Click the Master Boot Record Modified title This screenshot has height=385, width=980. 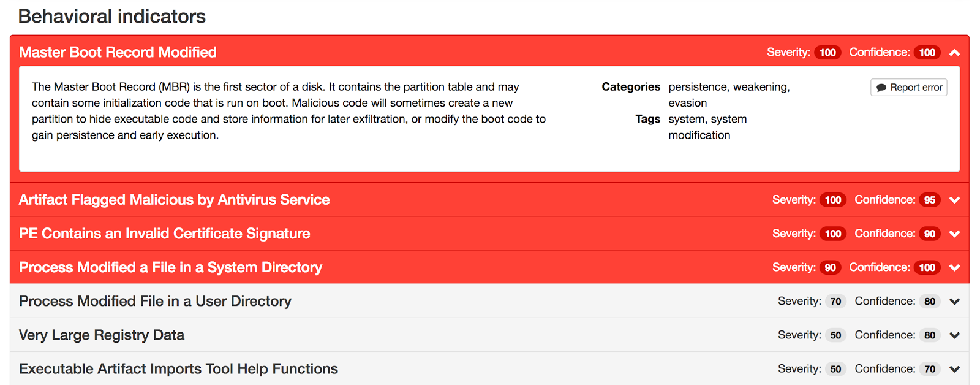point(118,52)
